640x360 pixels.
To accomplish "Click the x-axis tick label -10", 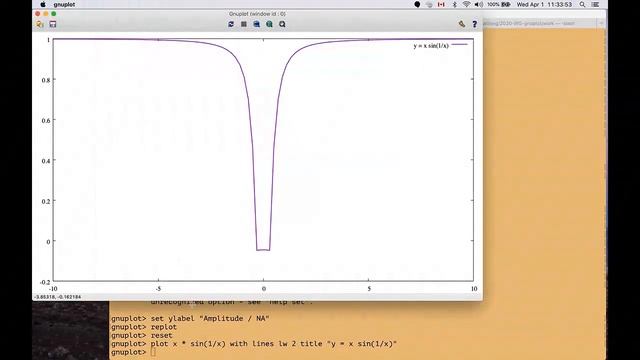I will (53, 289).
